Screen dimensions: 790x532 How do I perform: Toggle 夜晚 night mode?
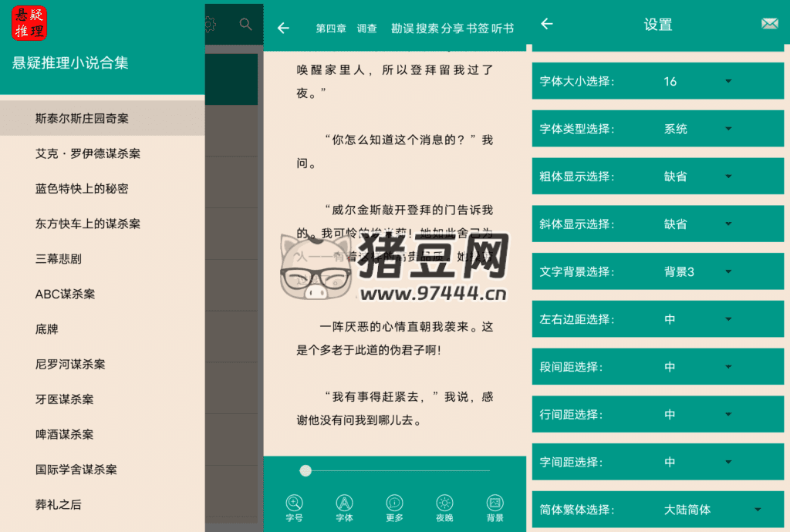pos(444,507)
